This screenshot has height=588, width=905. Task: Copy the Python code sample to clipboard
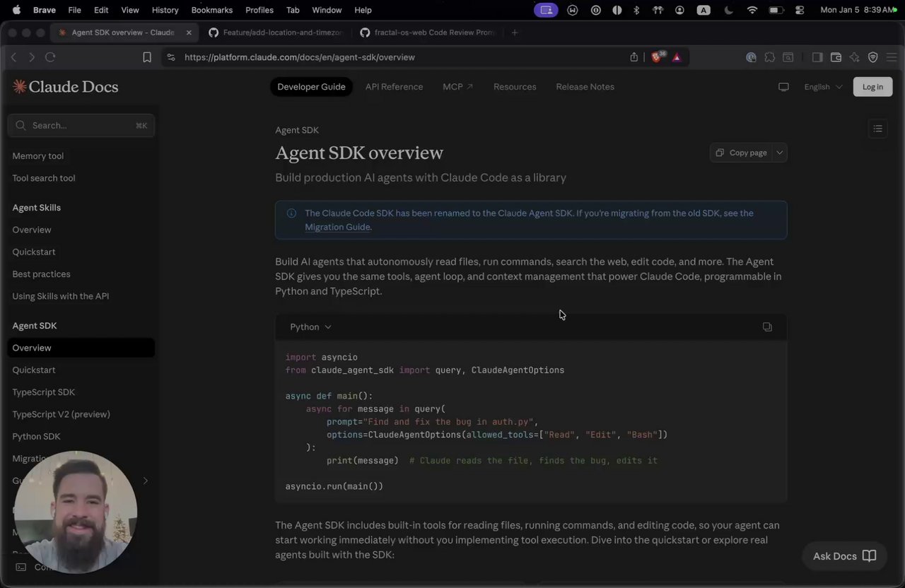pyautogui.click(x=767, y=327)
